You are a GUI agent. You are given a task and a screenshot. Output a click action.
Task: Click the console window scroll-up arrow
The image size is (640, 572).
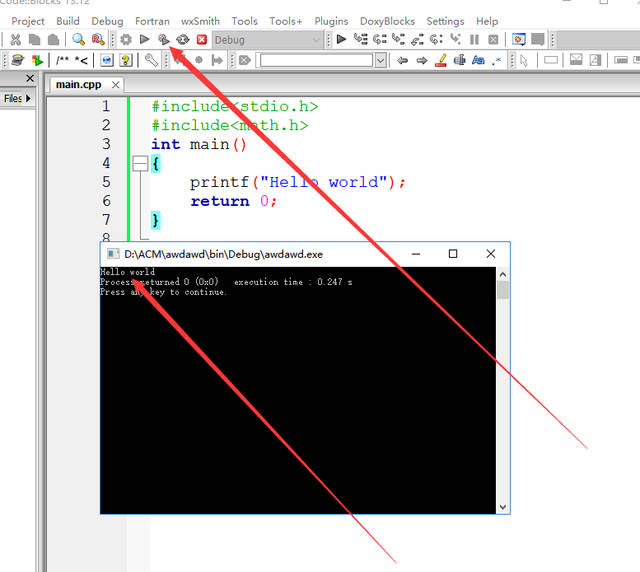(503, 275)
